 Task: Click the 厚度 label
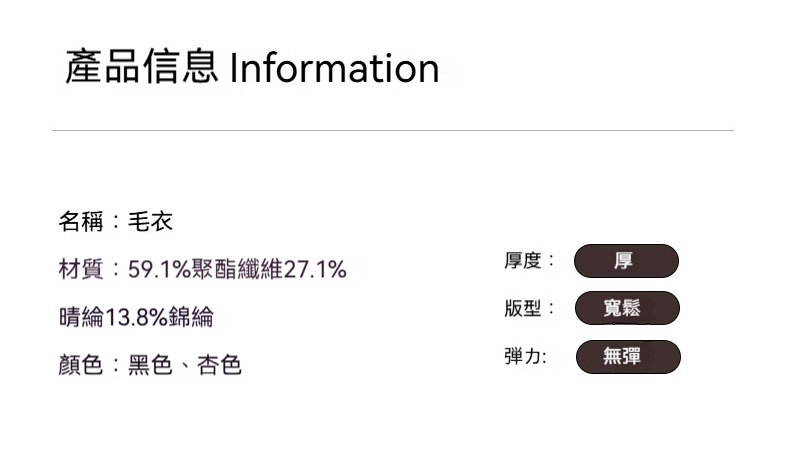tap(523, 261)
